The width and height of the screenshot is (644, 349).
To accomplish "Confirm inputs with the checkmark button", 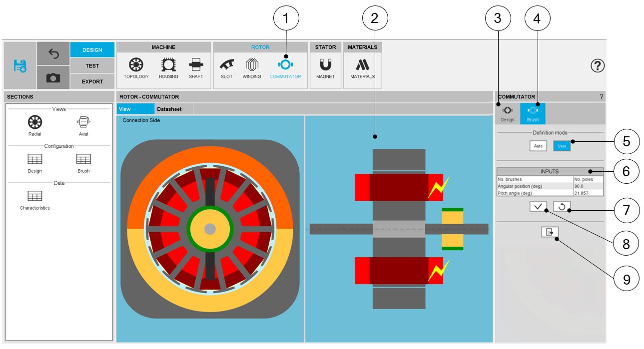I will tap(539, 207).
